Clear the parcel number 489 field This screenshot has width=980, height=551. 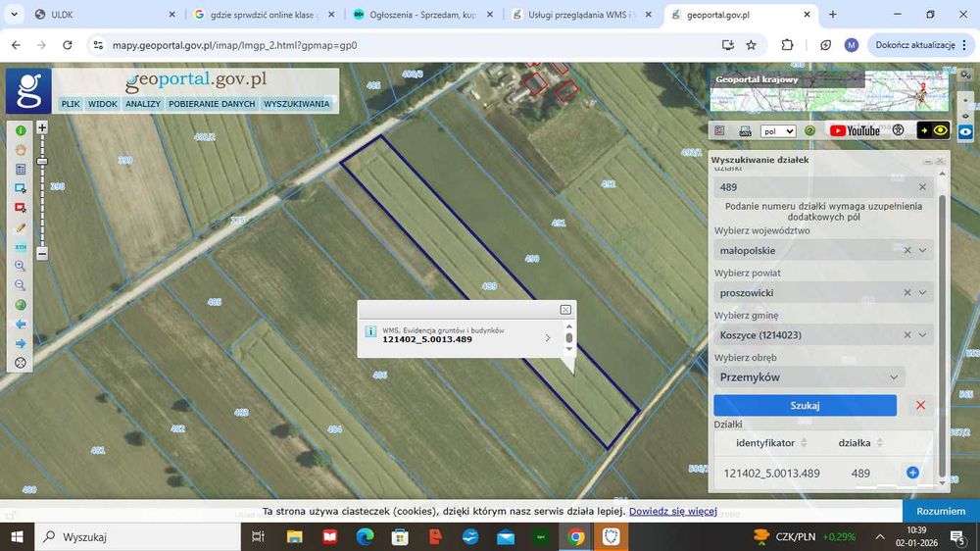pyautogui.click(x=922, y=187)
